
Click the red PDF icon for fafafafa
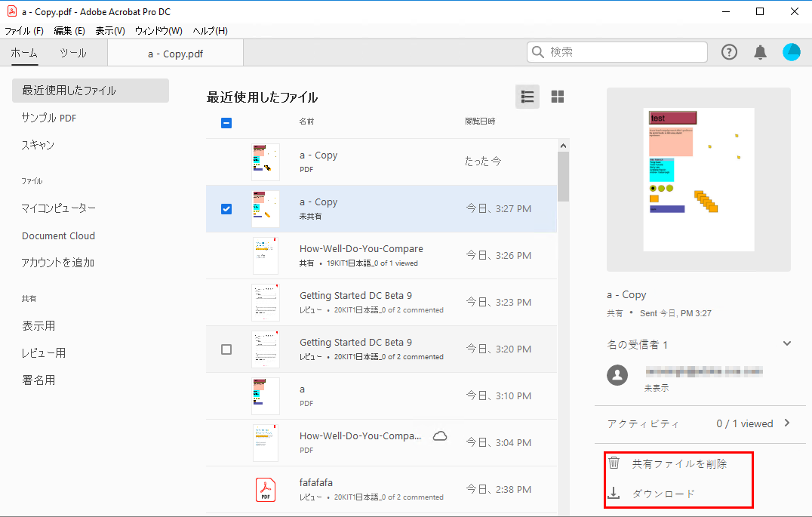click(266, 490)
